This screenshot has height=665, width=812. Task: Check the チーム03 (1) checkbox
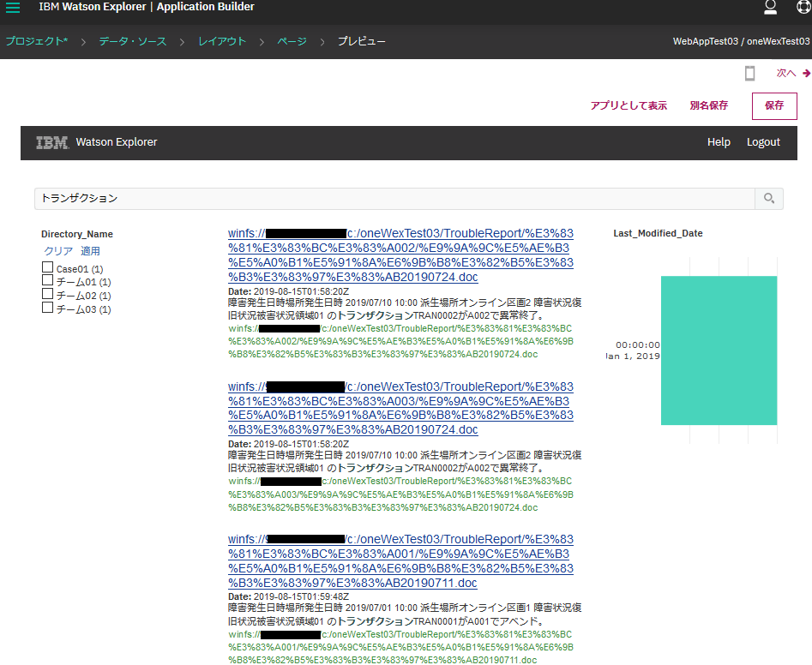[x=47, y=308]
